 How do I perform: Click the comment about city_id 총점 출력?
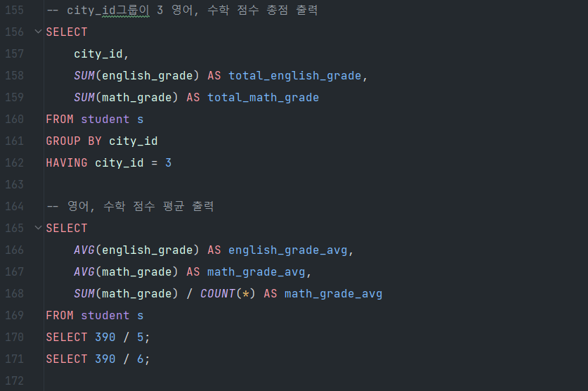182,10
